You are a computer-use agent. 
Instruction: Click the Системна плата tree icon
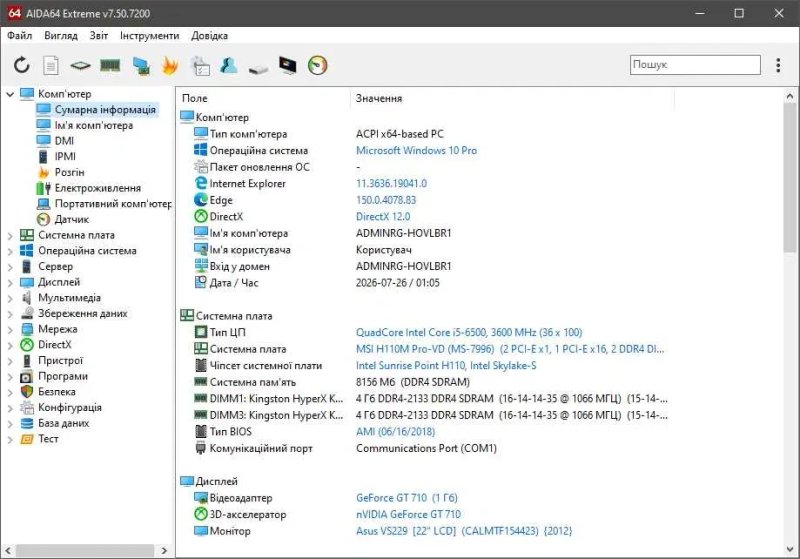coord(27,235)
